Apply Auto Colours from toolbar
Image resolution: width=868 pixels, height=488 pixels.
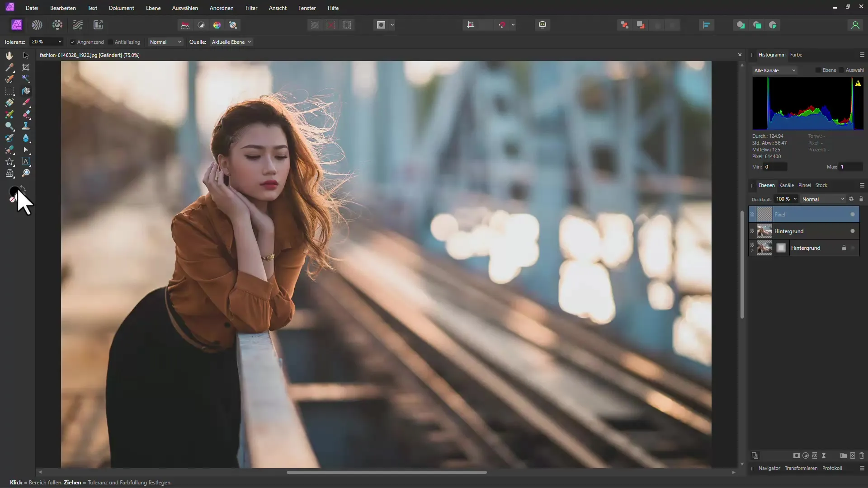(x=217, y=25)
